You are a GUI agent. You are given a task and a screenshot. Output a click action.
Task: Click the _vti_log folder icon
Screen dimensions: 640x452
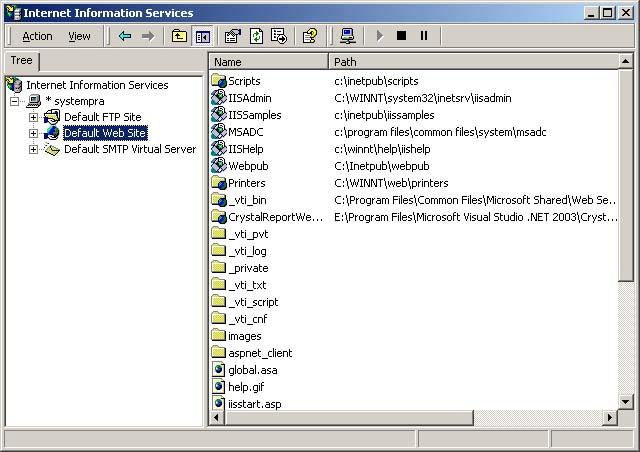tap(219, 250)
